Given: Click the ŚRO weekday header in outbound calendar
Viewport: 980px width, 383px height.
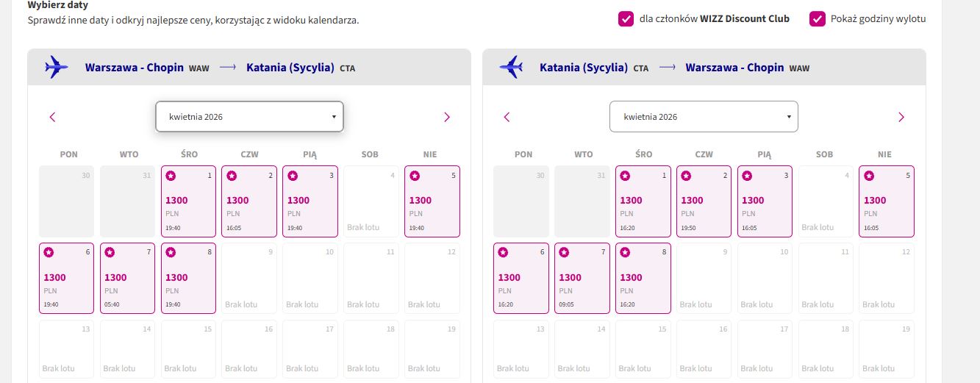Looking at the screenshot, I should click(189, 154).
